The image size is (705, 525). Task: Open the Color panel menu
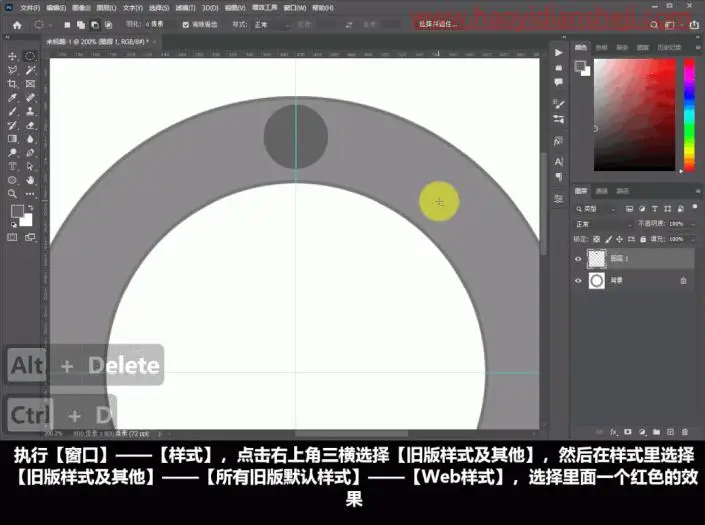coord(698,47)
